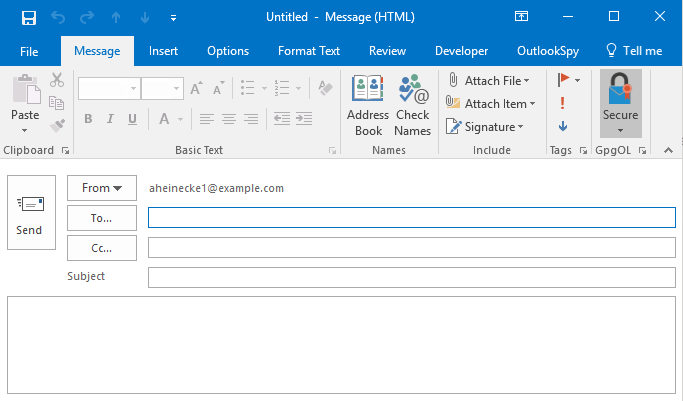This screenshot has height=401, width=683.
Task: Click into the Subject field
Action: pos(411,277)
